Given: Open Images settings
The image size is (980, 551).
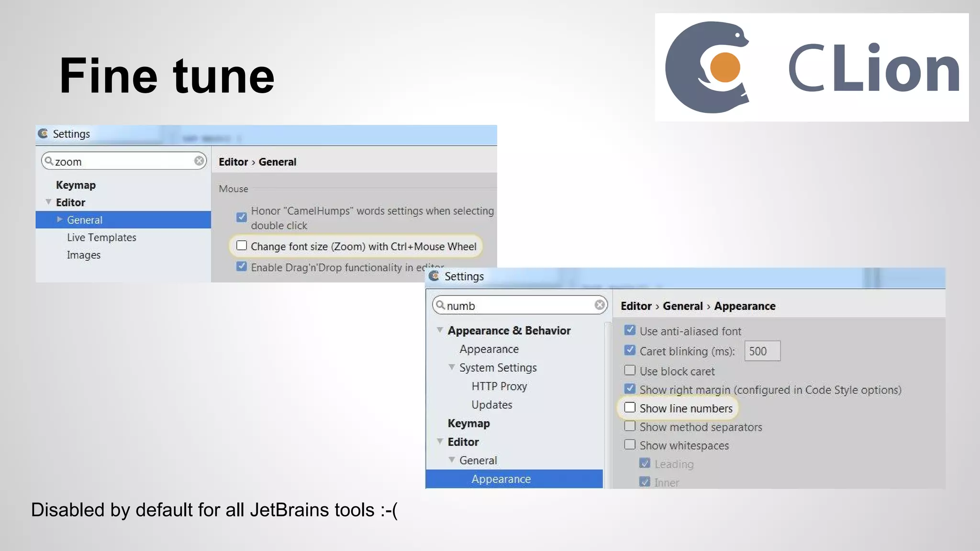Looking at the screenshot, I should [x=84, y=255].
